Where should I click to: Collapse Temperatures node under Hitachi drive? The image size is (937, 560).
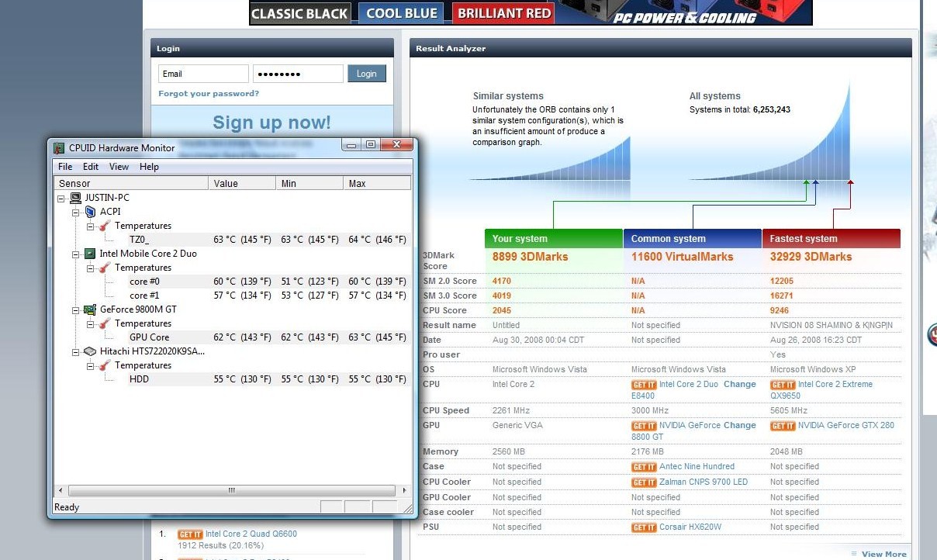point(90,365)
